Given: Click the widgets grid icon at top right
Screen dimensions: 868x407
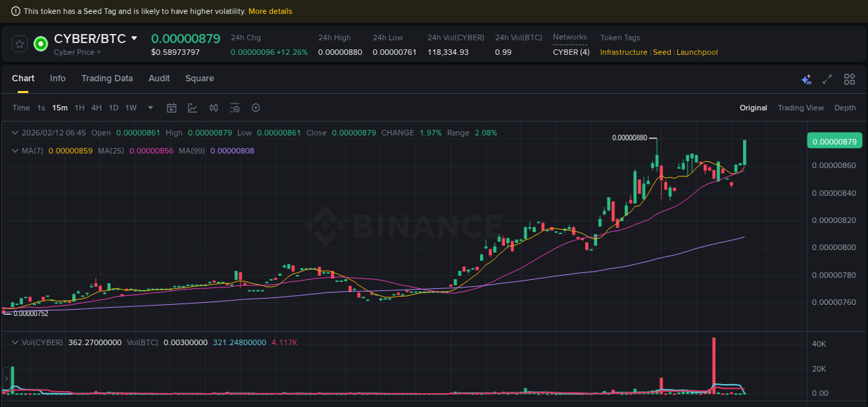Looking at the screenshot, I should pos(849,79).
